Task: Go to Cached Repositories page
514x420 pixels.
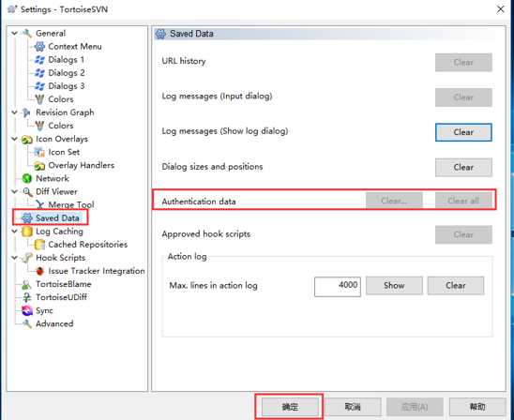Action: (x=88, y=245)
